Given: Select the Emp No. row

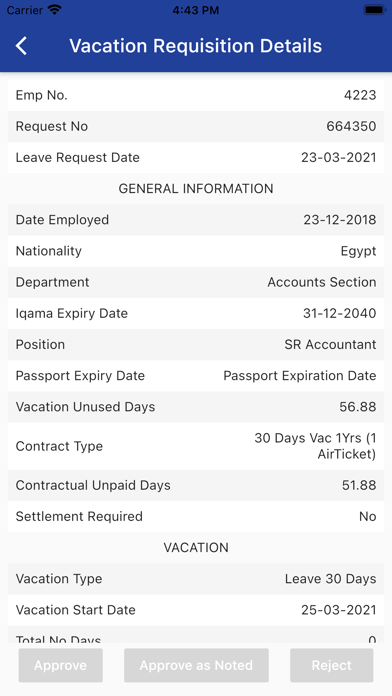Looking at the screenshot, I should tap(196, 95).
